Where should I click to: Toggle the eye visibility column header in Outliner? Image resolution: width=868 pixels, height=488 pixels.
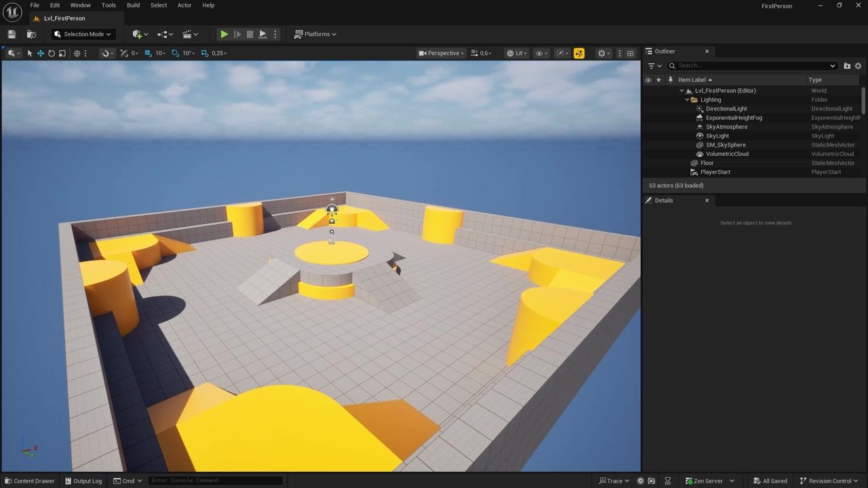tap(648, 80)
